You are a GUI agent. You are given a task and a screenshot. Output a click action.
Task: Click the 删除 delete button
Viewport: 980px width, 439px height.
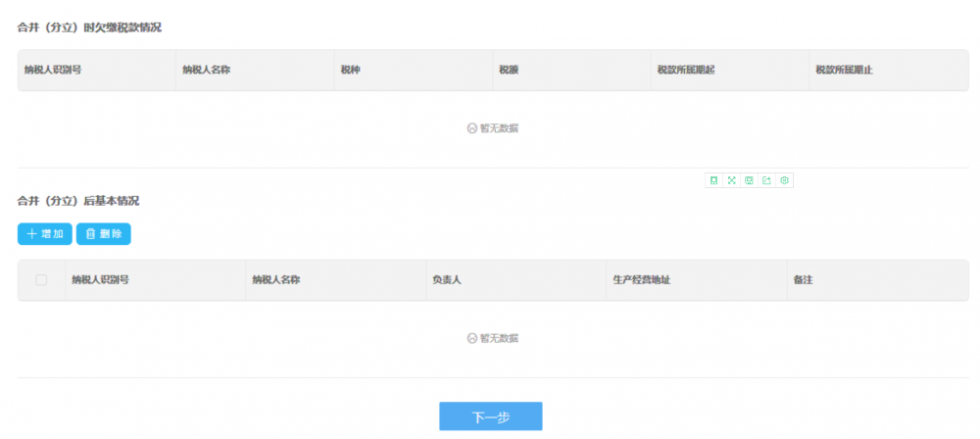pyautogui.click(x=103, y=234)
